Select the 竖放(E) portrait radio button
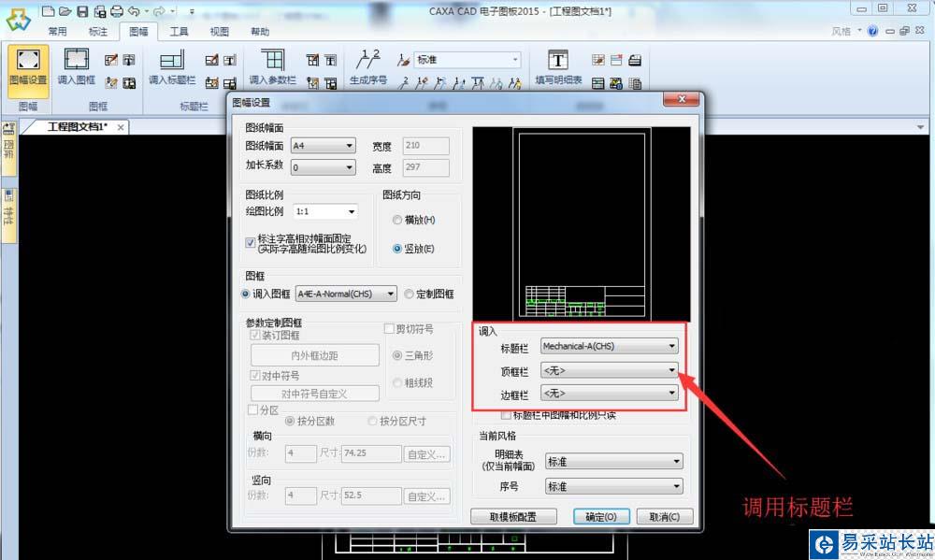Screen dimensions: 935x560 click(x=397, y=249)
